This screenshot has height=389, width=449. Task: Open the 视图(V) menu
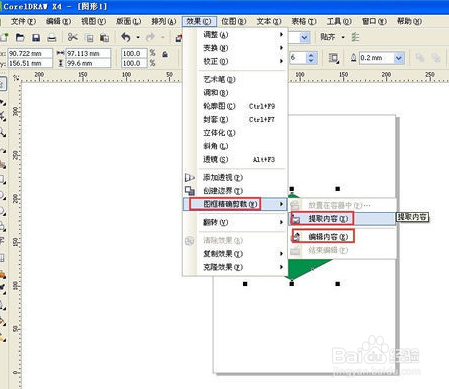tap(94, 21)
